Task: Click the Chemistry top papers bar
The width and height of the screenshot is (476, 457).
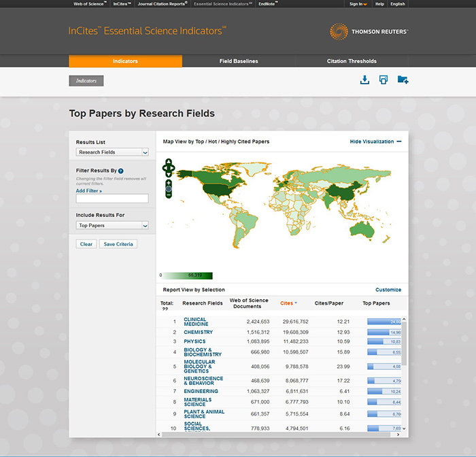Action: point(384,332)
